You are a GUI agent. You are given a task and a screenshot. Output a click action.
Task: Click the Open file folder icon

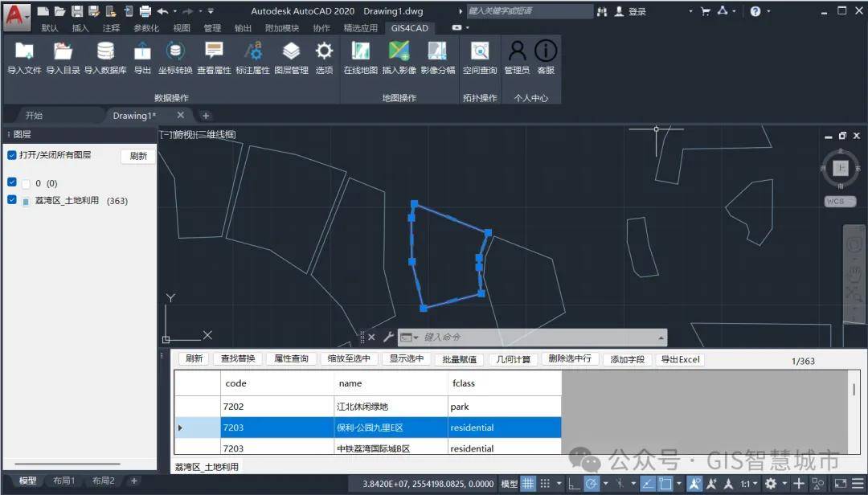[59, 11]
